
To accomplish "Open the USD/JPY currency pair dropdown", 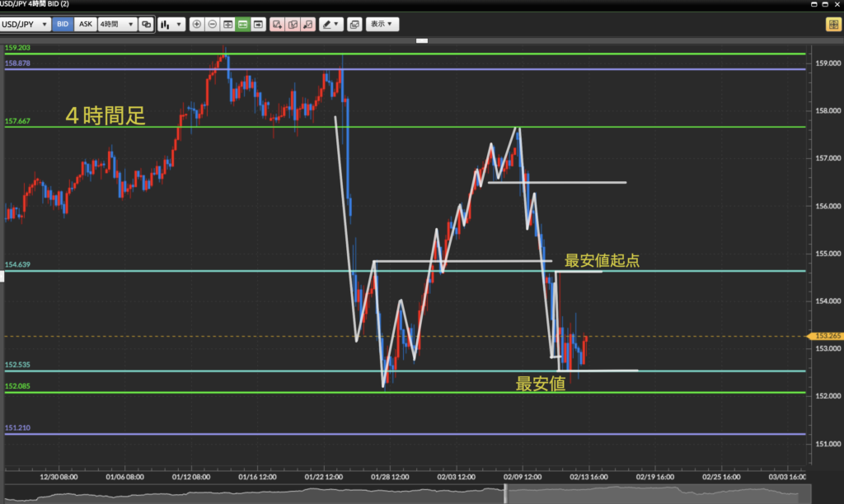I will pos(26,25).
